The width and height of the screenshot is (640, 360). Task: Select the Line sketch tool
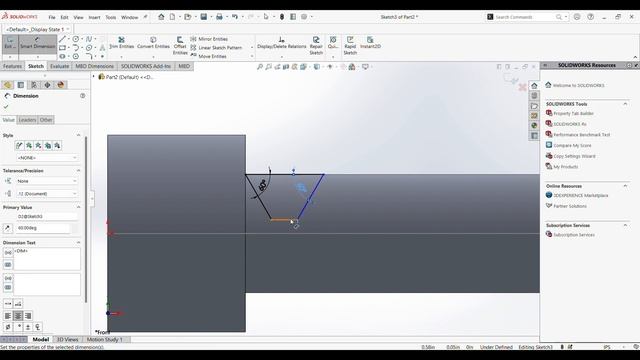click(62, 39)
